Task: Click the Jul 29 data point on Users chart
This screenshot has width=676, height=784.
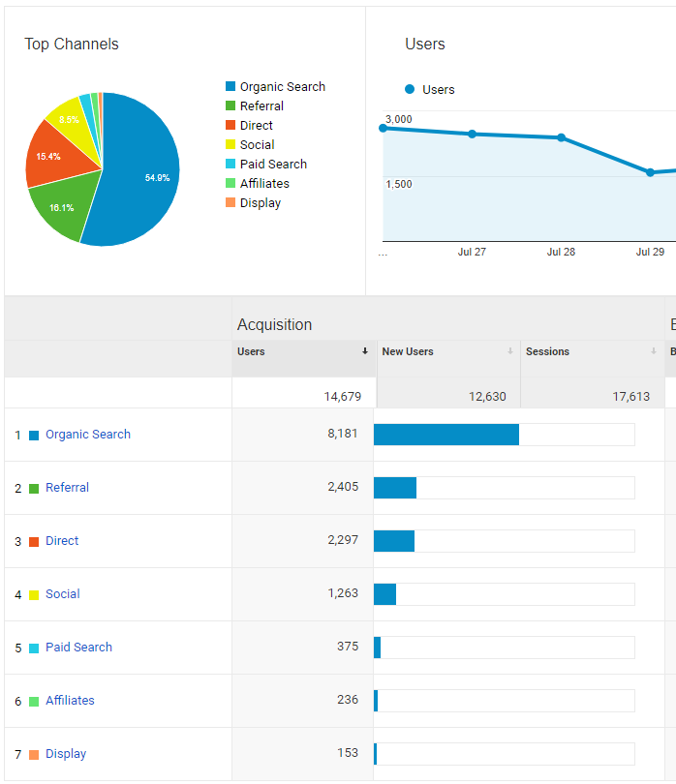Action: 650,172
